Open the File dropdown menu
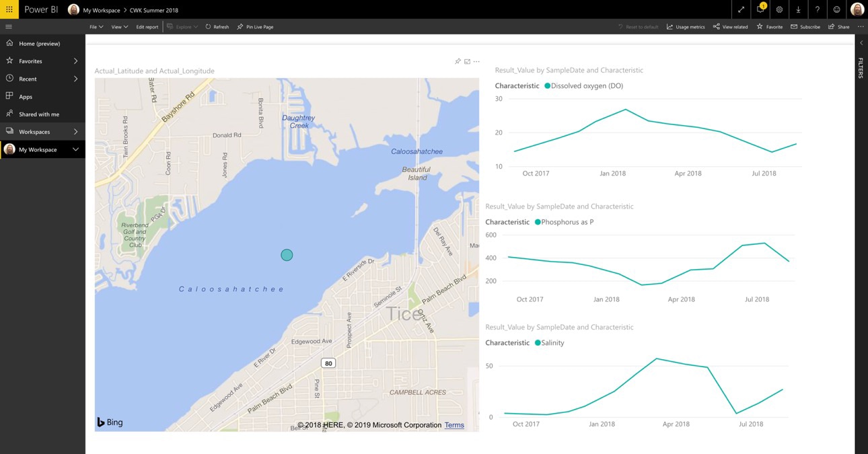Image resolution: width=868 pixels, height=454 pixels. (96, 27)
